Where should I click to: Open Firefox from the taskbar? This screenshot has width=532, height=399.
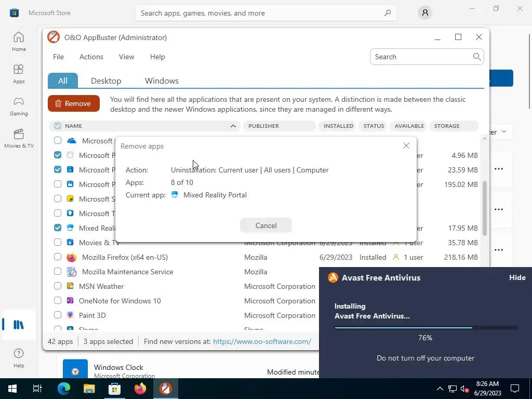tap(140, 389)
